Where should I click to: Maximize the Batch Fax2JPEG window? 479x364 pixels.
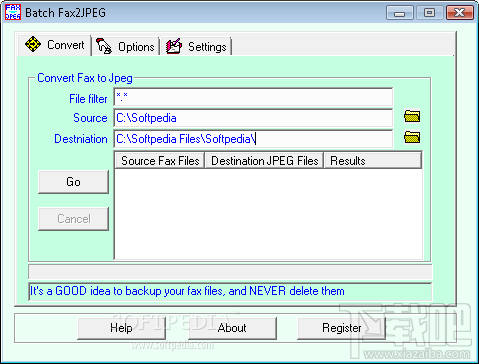click(x=429, y=13)
